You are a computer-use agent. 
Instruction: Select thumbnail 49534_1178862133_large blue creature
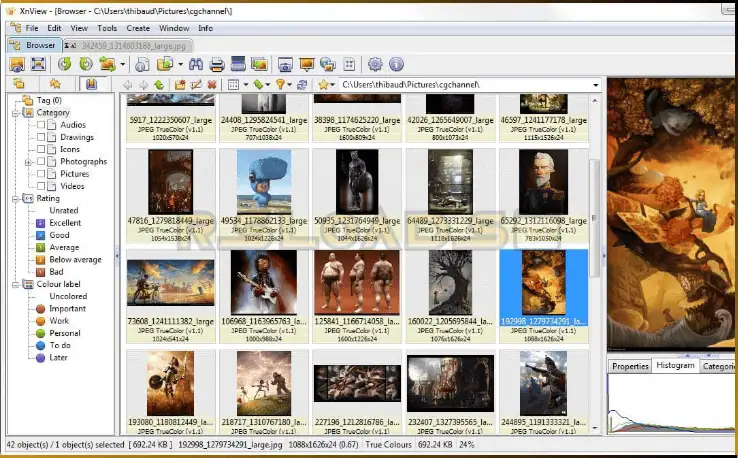(x=264, y=195)
